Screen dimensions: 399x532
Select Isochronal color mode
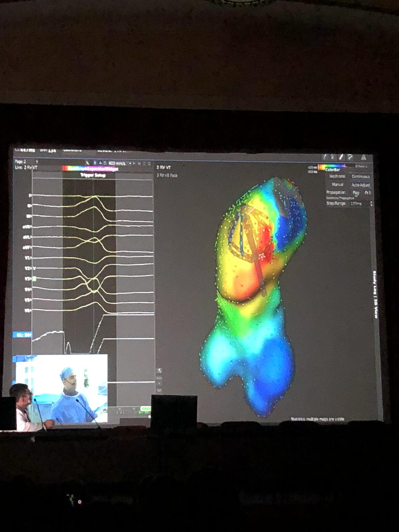337,176
